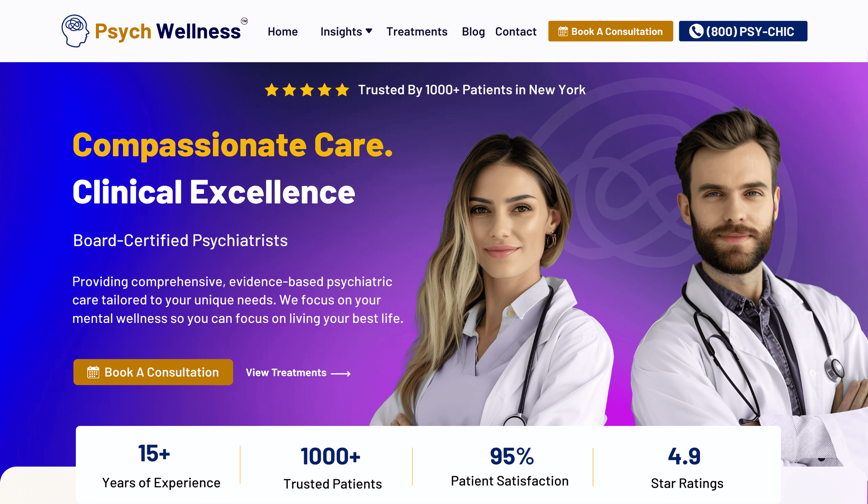
Task: Click calendar icon in hero Book A Consultation
Action: pos(93,372)
